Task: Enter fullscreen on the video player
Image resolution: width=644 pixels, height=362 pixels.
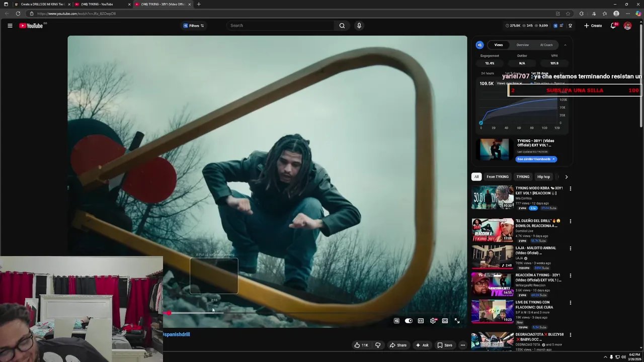Action: pos(457,321)
